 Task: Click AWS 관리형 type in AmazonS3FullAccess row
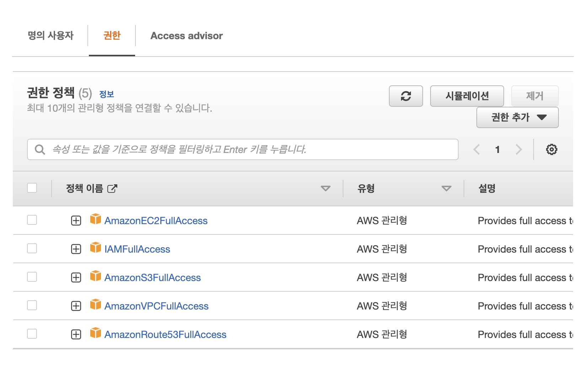coord(382,277)
